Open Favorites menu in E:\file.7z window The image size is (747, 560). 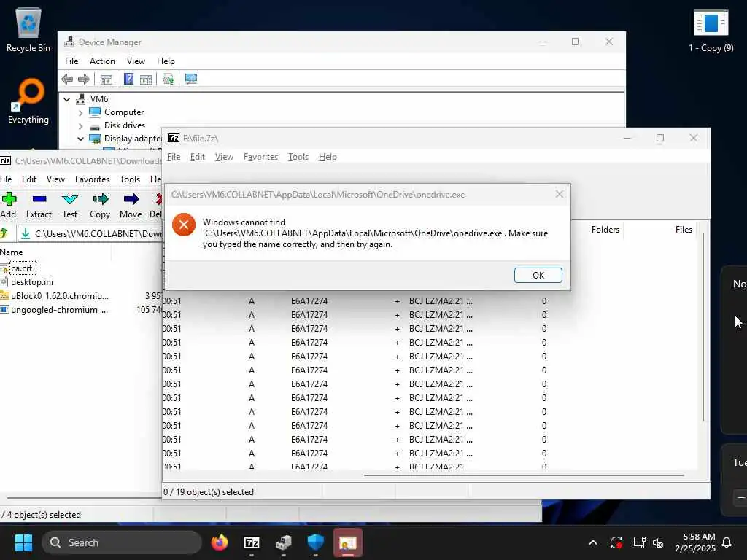tap(260, 157)
